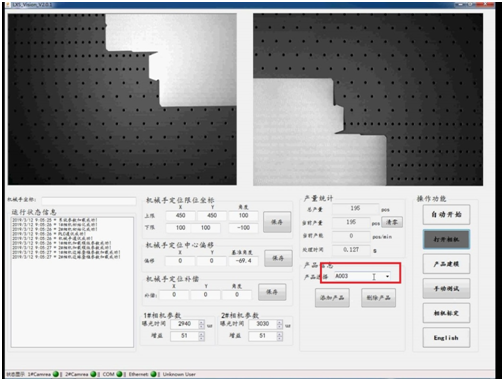Switch interface language with English button
The width and height of the screenshot is (504, 381).
pos(446,338)
